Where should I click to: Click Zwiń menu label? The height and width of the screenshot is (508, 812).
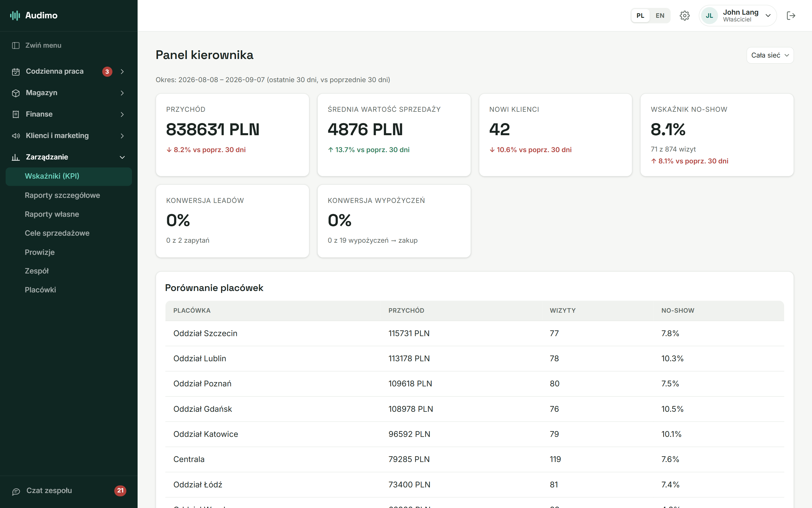tap(43, 45)
